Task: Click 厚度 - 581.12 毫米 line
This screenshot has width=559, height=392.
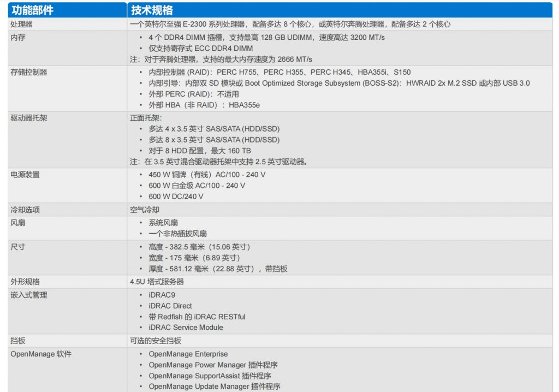Action: tap(218, 269)
